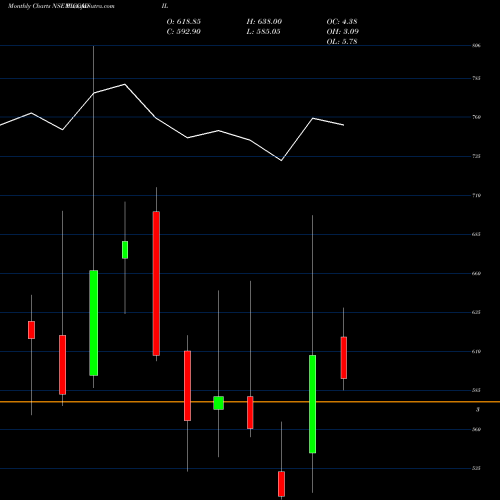Select the tall red candle spanning 700 to 610
The width and height of the screenshot is (500, 500).
[x=156, y=283]
